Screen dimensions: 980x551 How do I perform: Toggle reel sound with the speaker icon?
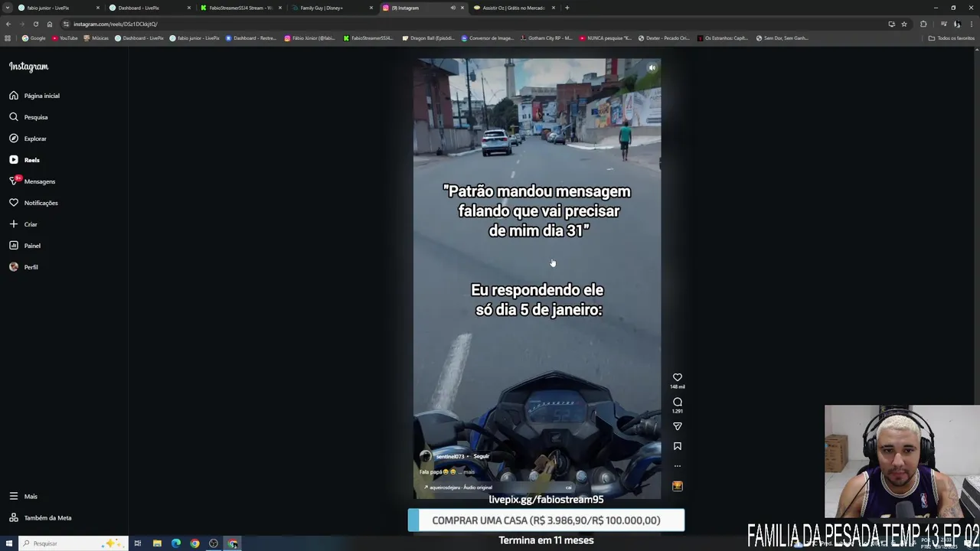pyautogui.click(x=652, y=67)
